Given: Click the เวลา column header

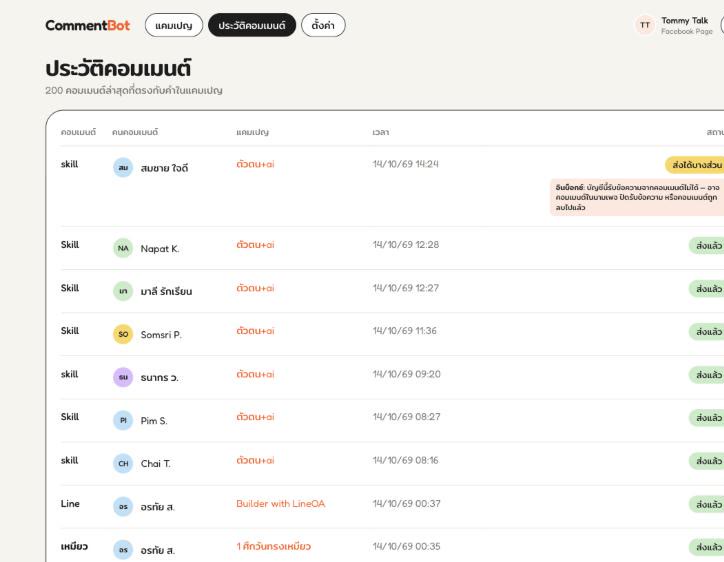Looking at the screenshot, I should pos(380,132).
